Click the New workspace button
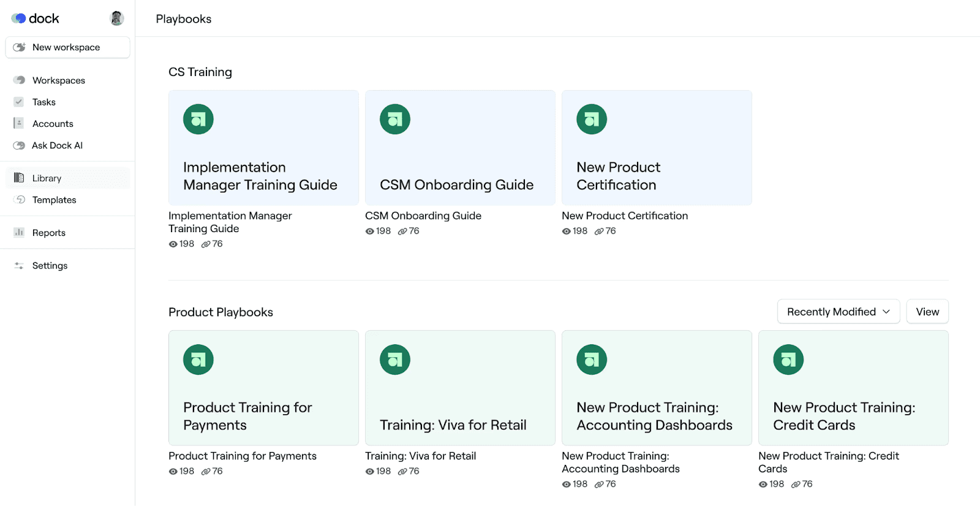980x506 pixels. (67, 47)
